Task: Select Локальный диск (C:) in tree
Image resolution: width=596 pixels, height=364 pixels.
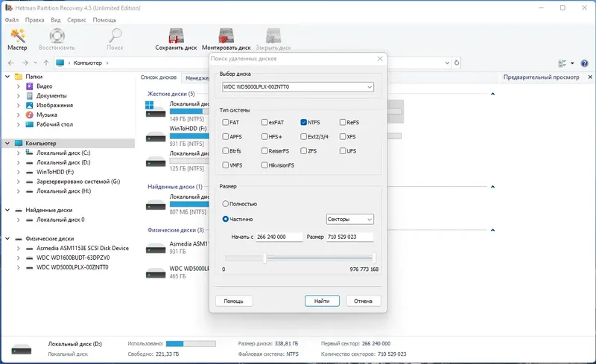Action: (63, 153)
